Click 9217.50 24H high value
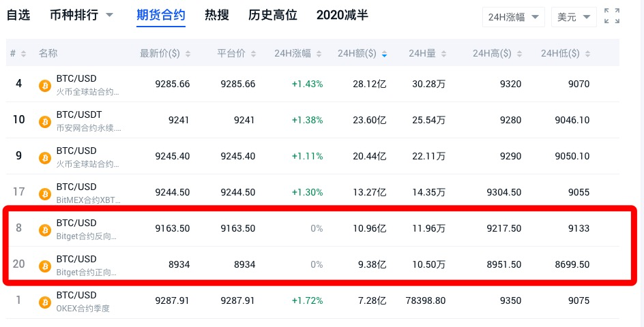Image resolution: width=644 pixels, height=327 pixels. click(x=504, y=228)
